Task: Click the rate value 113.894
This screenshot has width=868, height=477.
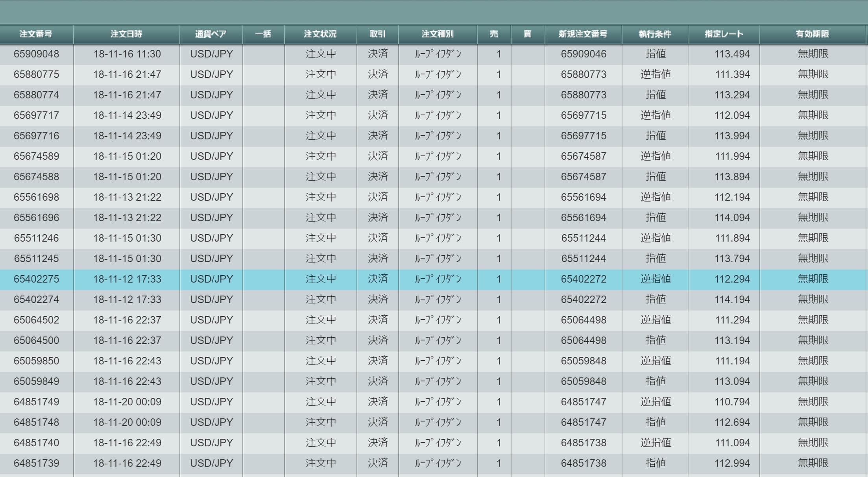Action: (732, 177)
